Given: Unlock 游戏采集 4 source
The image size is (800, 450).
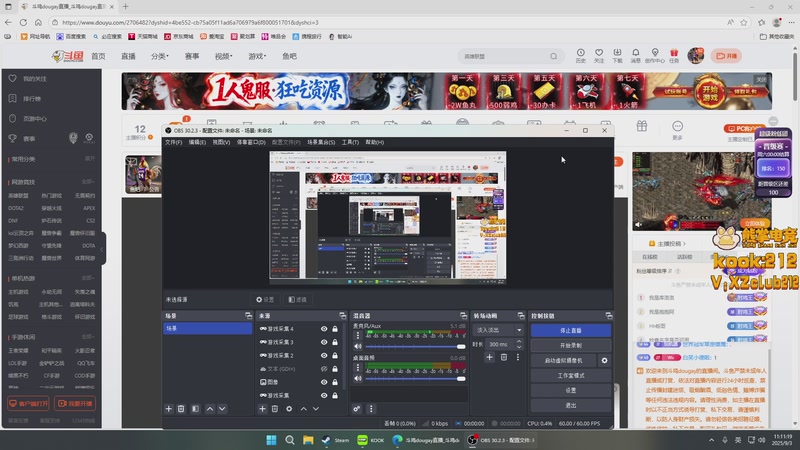Looking at the screenshot, I should [x=335, y=329].
